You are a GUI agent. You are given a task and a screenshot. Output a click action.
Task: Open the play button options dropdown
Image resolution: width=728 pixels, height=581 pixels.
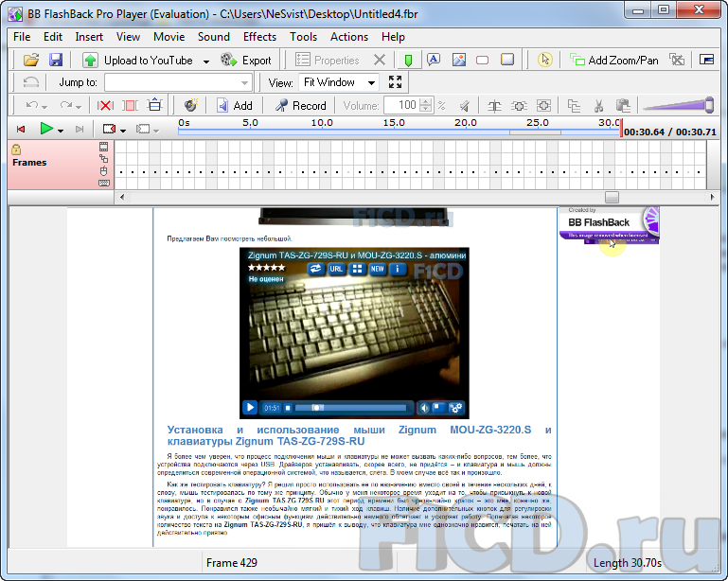[61, 131]
